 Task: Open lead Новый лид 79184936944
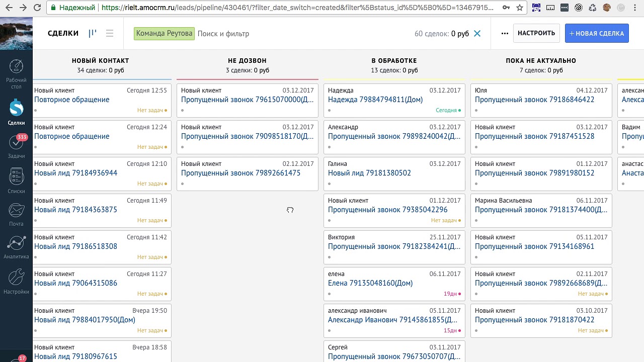pyautogui.click(x=75, y=173)
